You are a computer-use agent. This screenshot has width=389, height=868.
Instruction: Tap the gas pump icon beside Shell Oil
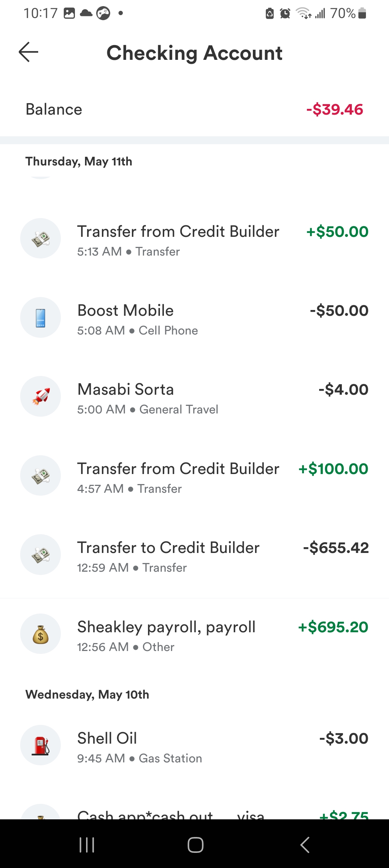coord(40,745)
